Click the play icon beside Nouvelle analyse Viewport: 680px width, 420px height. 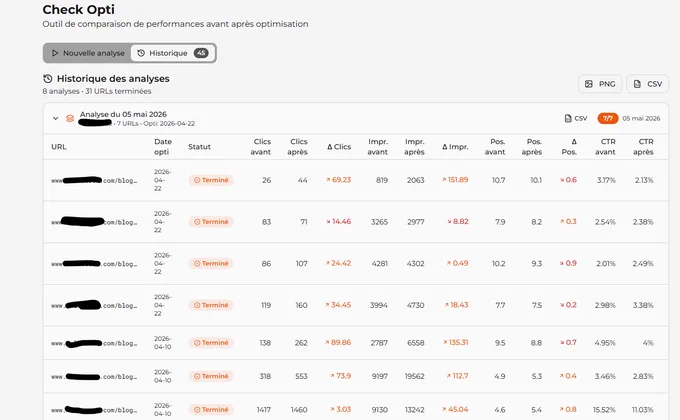[55, 53]
